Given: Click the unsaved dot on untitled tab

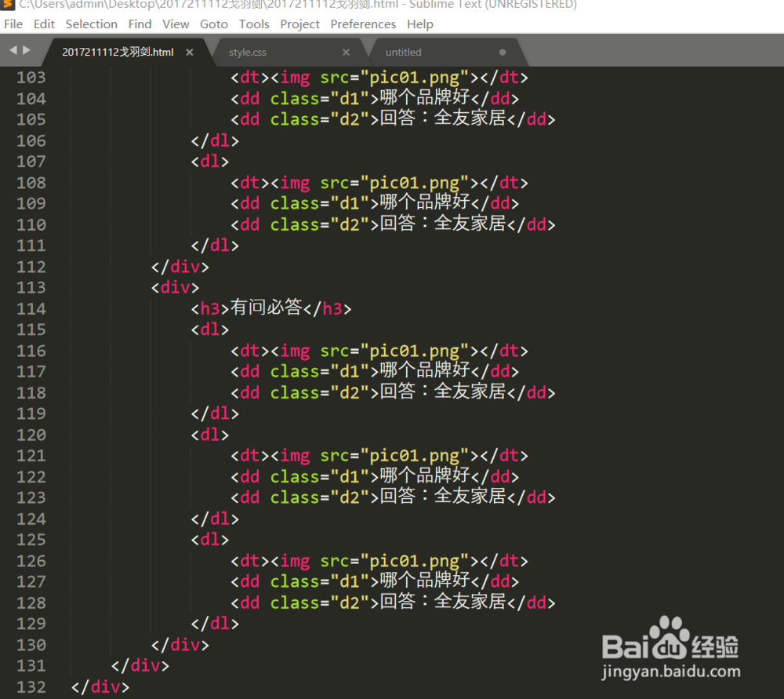Looking at the screenshot, I should point(503,52).
